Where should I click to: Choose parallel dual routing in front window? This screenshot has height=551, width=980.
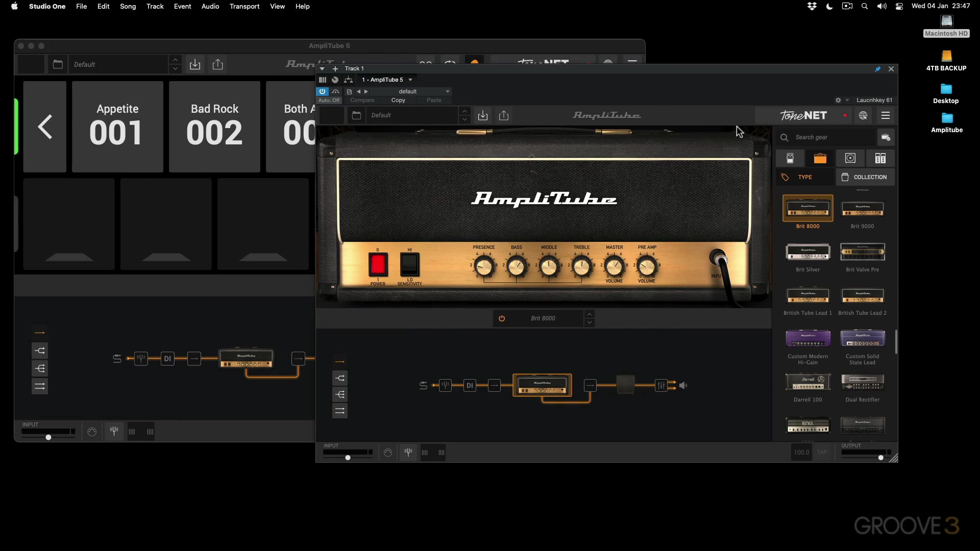click(339, 411)
